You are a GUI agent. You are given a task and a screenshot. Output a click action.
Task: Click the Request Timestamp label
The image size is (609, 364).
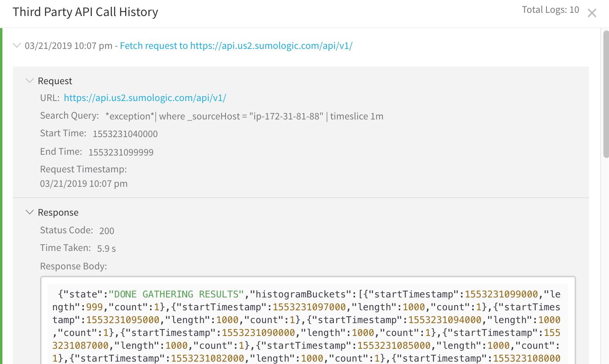[83, 169]
